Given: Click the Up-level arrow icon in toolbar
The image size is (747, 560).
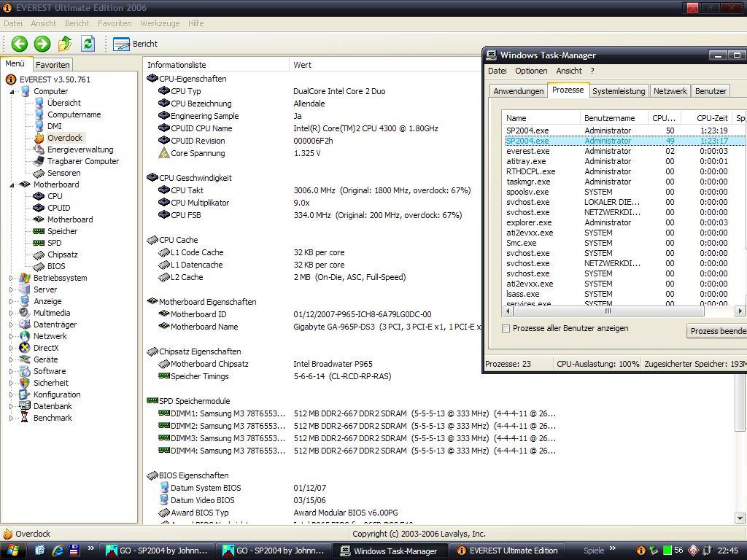Looking at the screenshot, I should pos(65,44).
